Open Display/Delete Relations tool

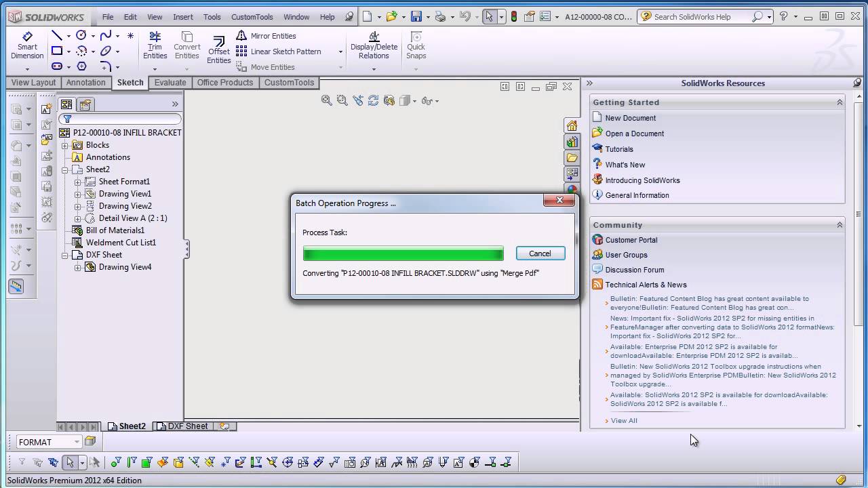click(x=374, y=45)
